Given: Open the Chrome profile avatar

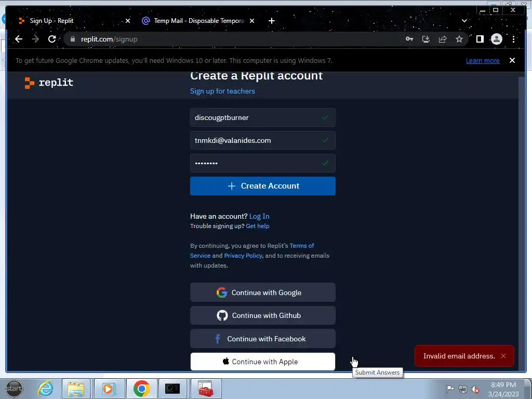Looking at the screenshot, I should (496, 39).
